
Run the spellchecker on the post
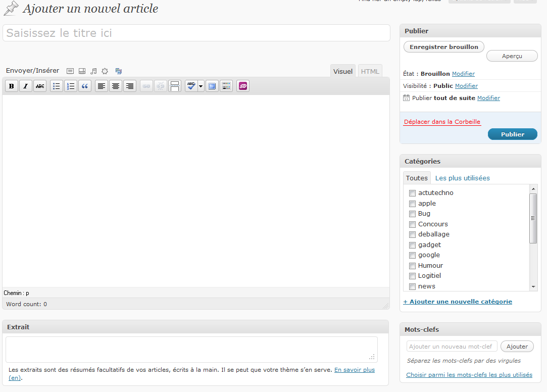[x=191, y=86]
